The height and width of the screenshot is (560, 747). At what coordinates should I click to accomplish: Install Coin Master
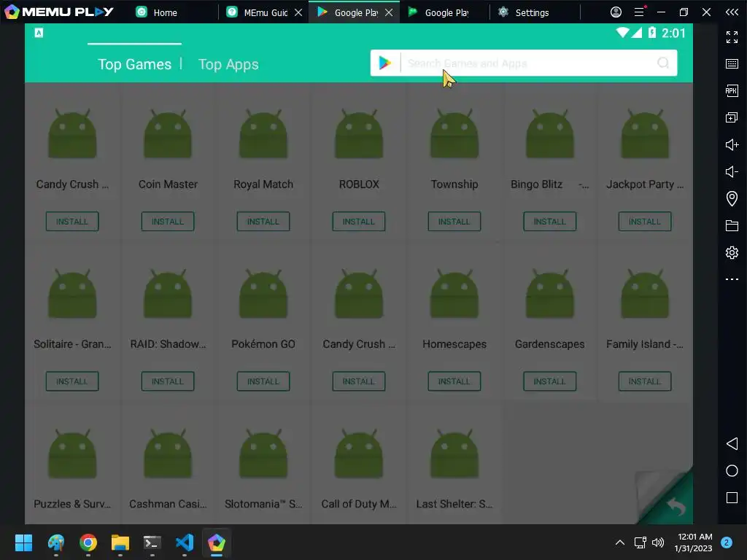168,222
